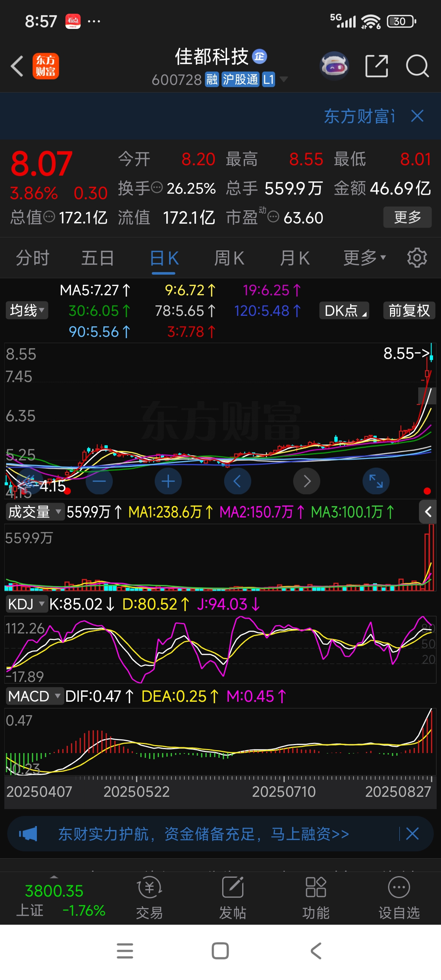The height and width of the screenshot is (980, 441).
Task: Open the 成交量 indicator dropdown
Action: [35, 512]
